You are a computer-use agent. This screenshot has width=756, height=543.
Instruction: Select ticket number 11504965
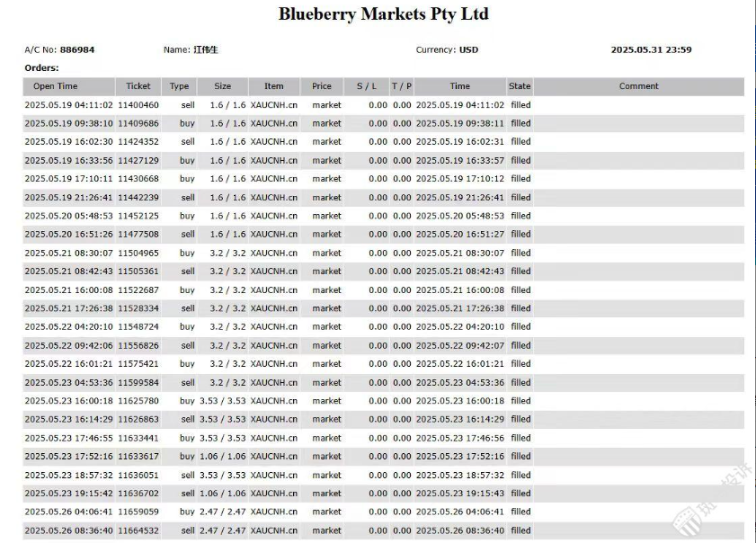[138, 254]
